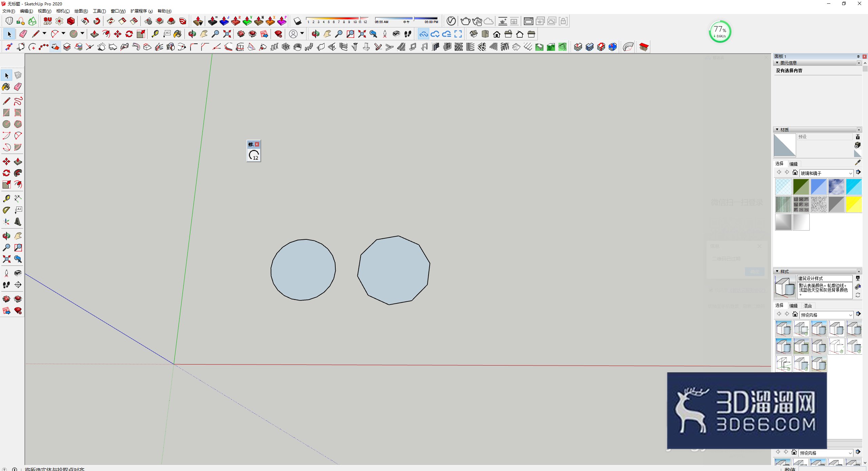Activate the Orbit tool in left toolbar
This screenshot has width=868, height=471.
[x=6, y=236]
